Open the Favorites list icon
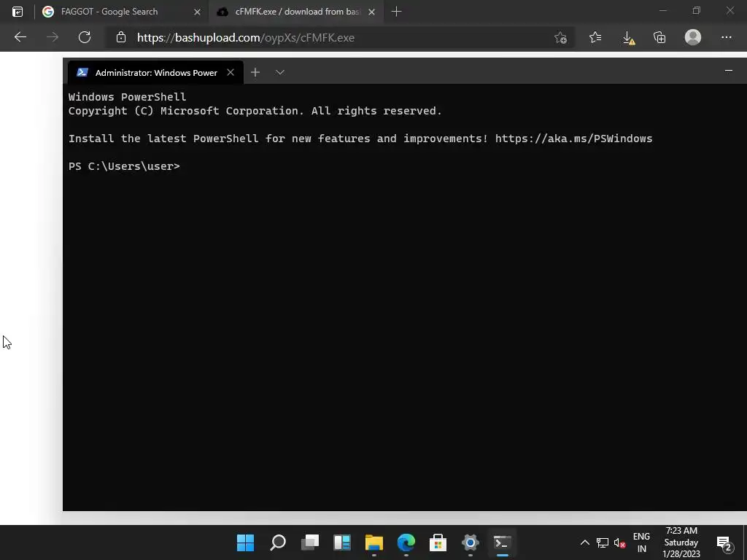This screenshot has height=560, width=747. 595,37
